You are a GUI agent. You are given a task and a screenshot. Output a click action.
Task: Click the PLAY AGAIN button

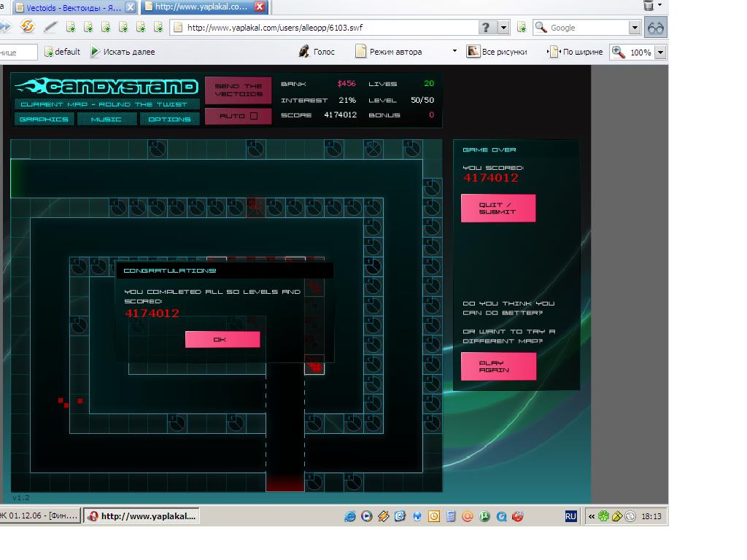click(x=498, y=366)
